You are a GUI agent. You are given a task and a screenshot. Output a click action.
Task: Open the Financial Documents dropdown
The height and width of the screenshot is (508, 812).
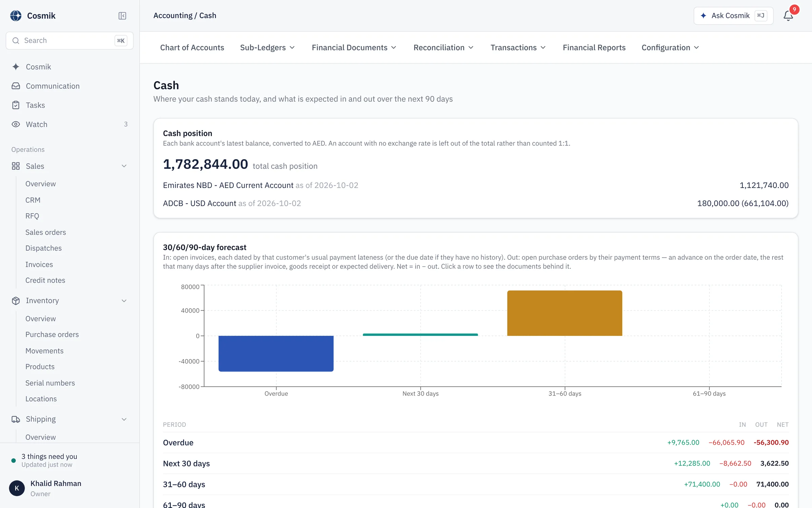click(354, 48)
